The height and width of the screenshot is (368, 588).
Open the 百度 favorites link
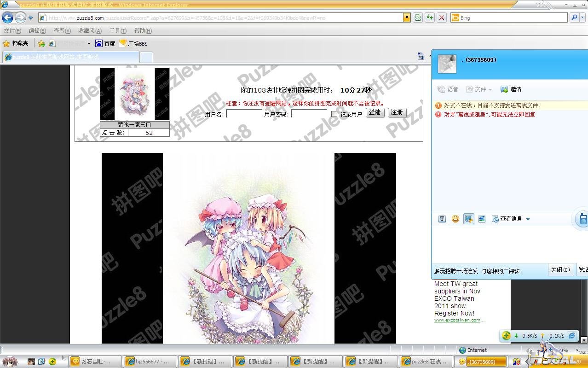click(x=105, y=43)
